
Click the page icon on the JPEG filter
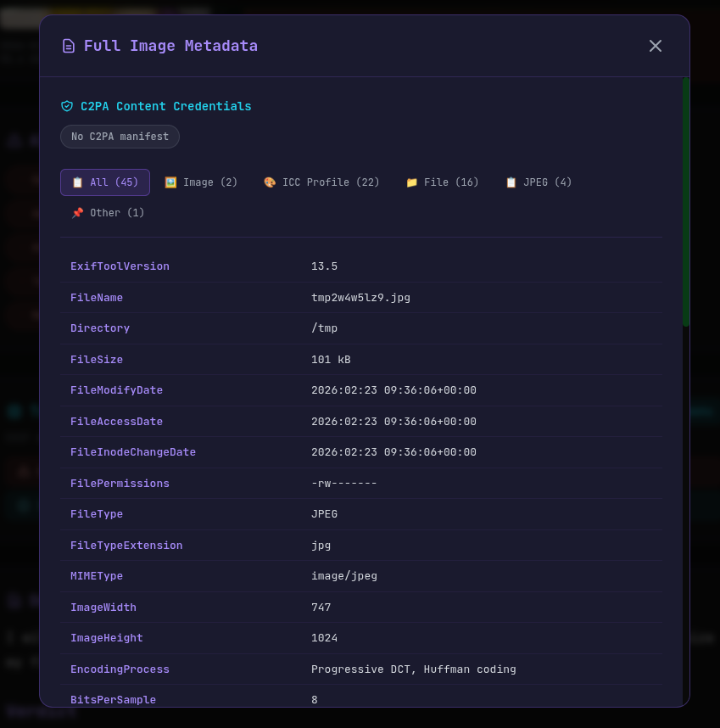[x=511, y=182]
